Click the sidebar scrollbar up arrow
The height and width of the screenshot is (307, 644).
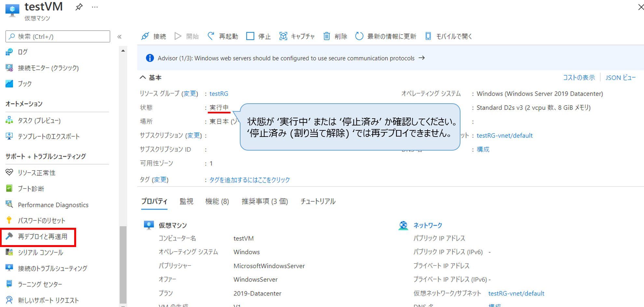tap(123, 51)
